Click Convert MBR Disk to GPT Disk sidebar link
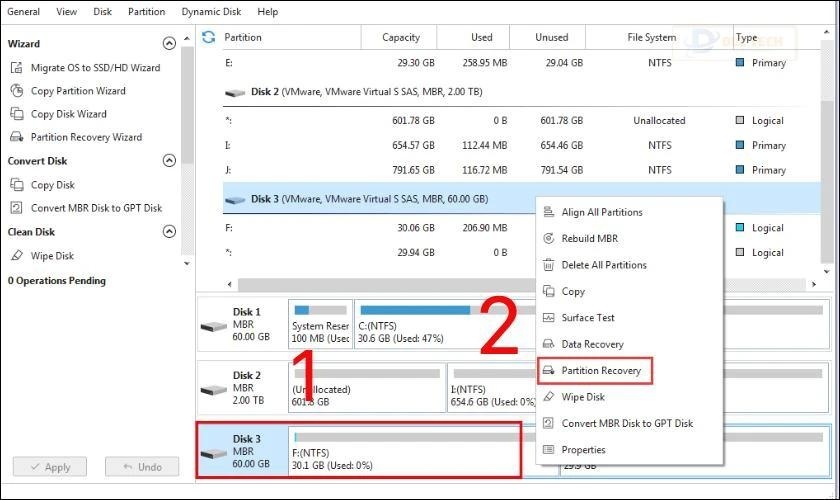This screenshot has height=500, width=840. pos(96,208)
